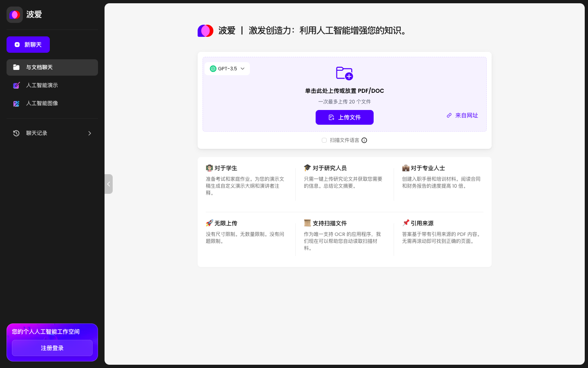Screen dimensions: 588x368
Task: Collapse the sidebar using the edge handle
Action: pos(109,184)
